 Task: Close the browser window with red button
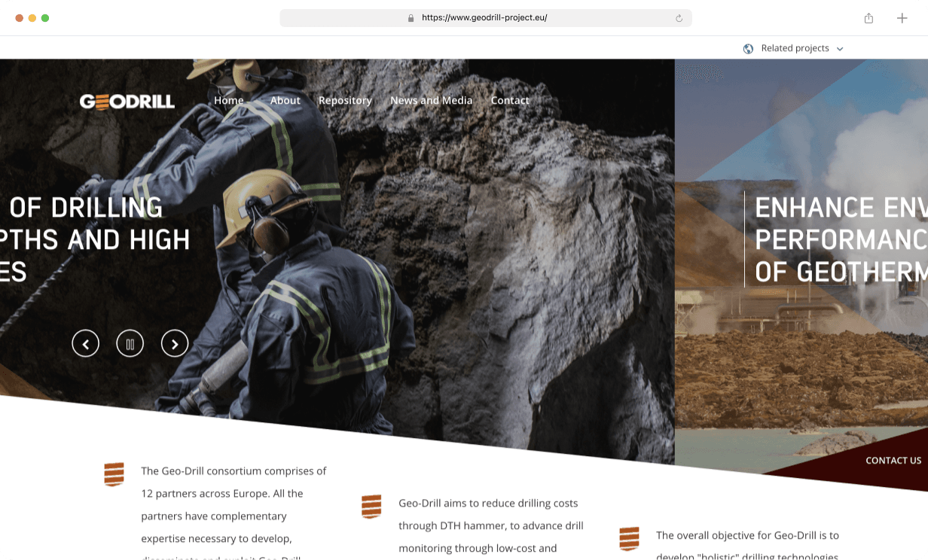pos(20,18)
